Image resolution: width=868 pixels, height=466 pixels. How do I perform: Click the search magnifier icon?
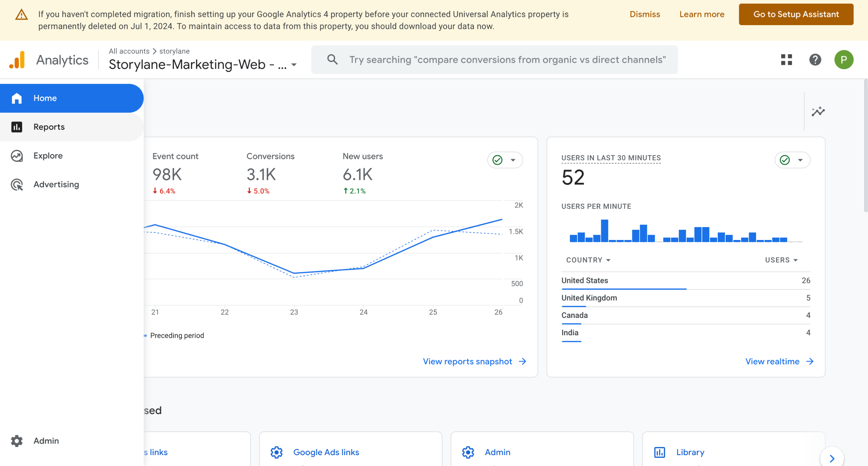332,60
